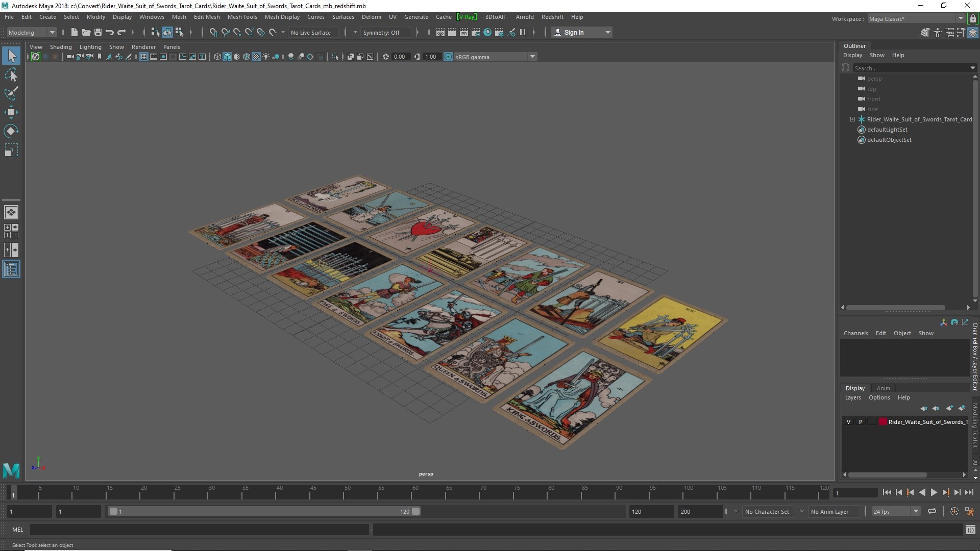Toggle viewport grid display
This screenshot has width=980, height=551.
(144, 57)
